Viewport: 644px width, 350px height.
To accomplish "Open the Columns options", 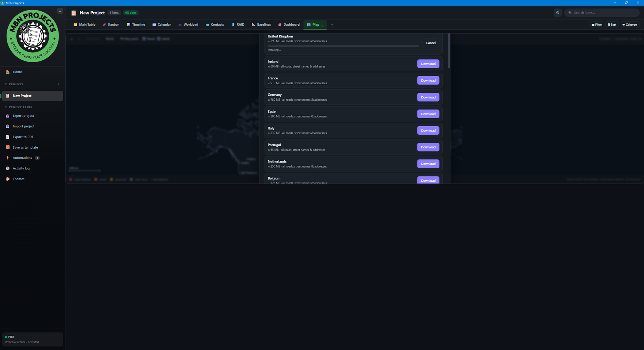I will click(x=630, y=25).
